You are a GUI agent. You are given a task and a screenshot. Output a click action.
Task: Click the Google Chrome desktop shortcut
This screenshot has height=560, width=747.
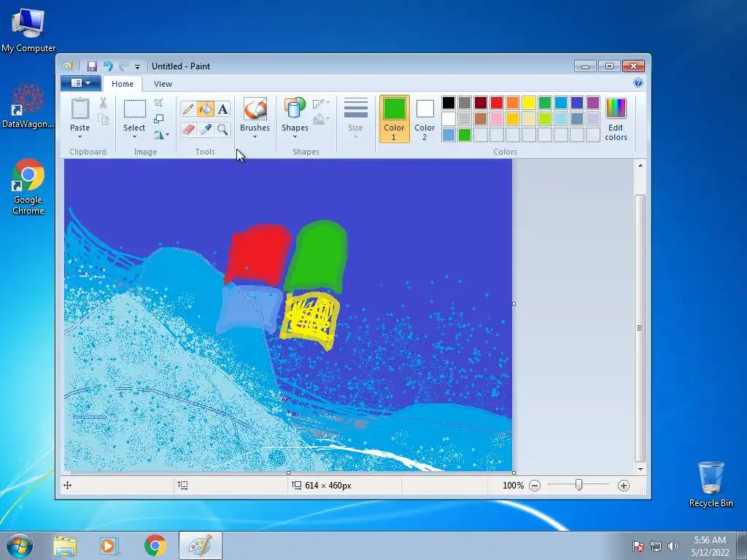(x=28, y=187)
